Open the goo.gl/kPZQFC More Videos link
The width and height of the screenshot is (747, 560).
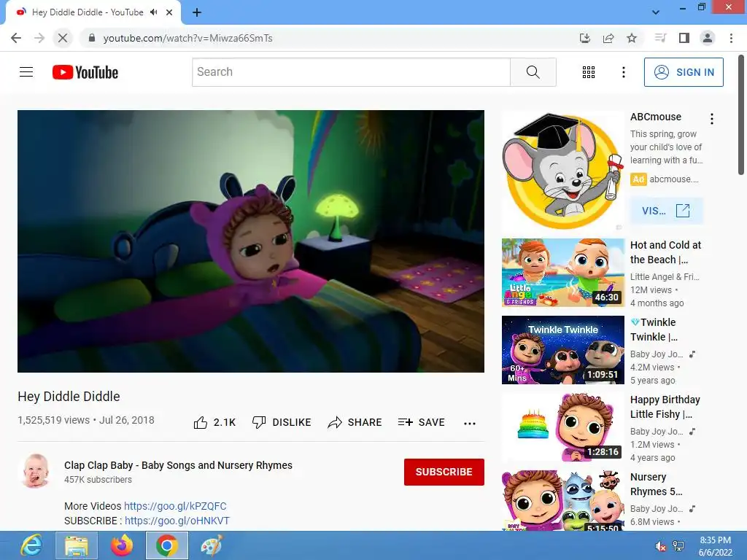175,506
